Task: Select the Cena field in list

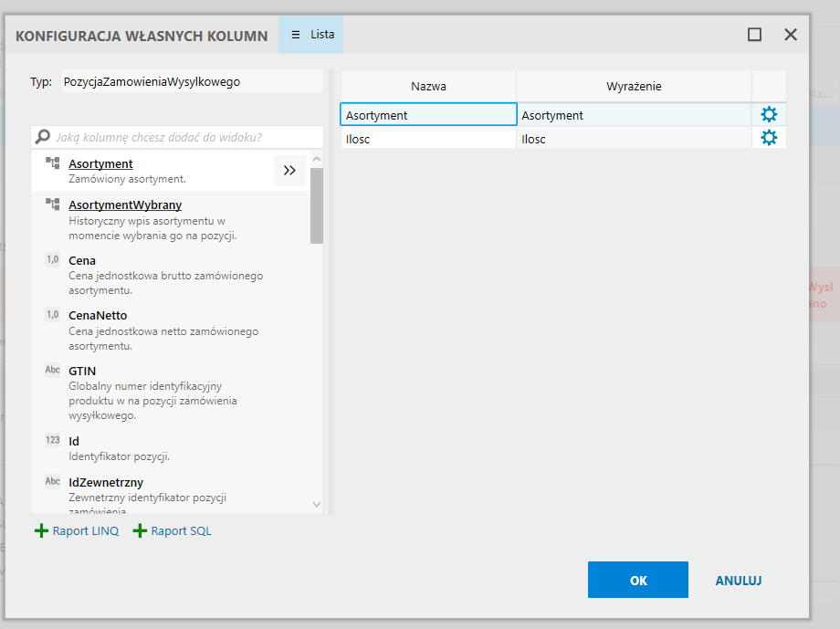Action: click(x=82, y=260)
